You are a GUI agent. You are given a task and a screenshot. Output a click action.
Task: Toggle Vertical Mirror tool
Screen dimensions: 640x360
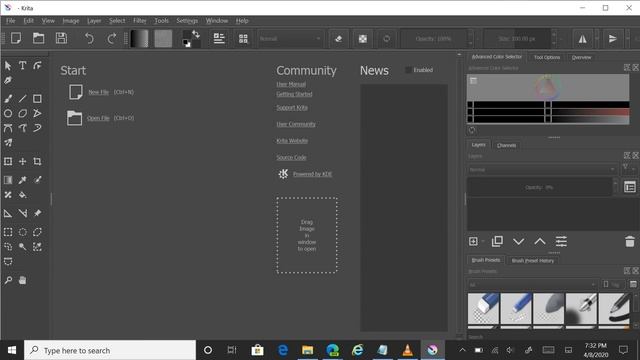pos(613,38)
